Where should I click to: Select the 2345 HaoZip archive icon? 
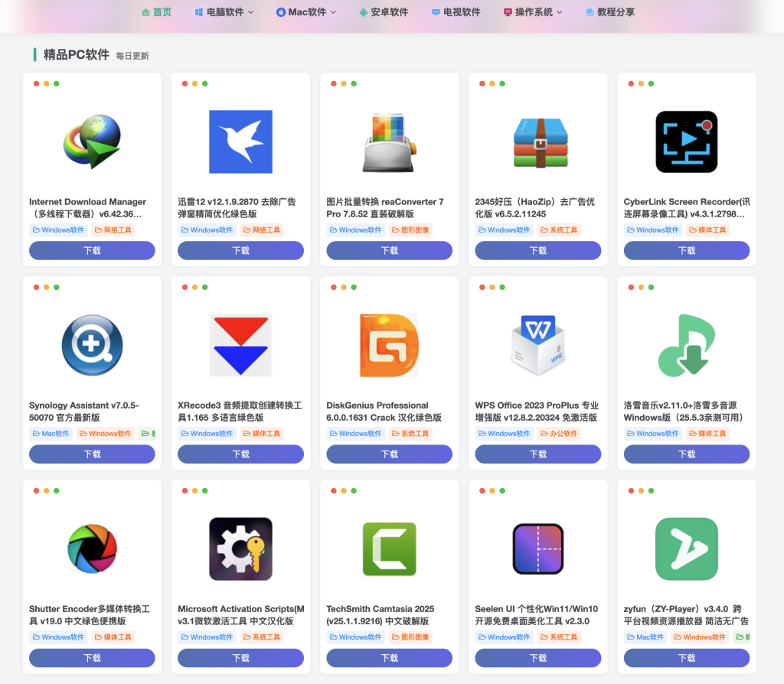point(537,142)
